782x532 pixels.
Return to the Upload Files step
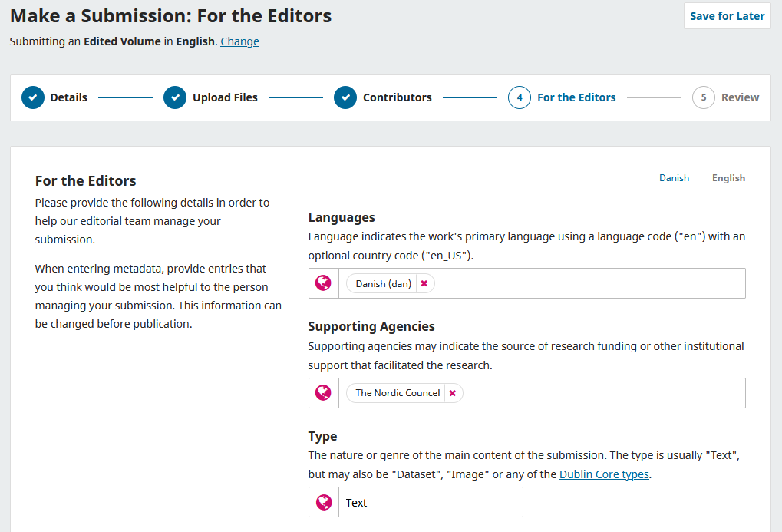coord(225,97)
